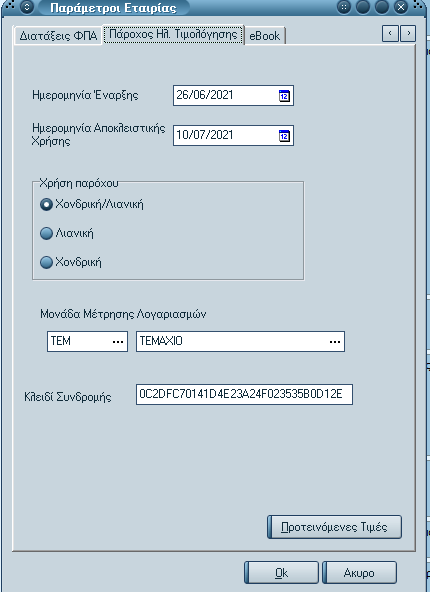430x592 pixels.
Task: Switch to the eBook tab
Action: [x=265, y=36]
